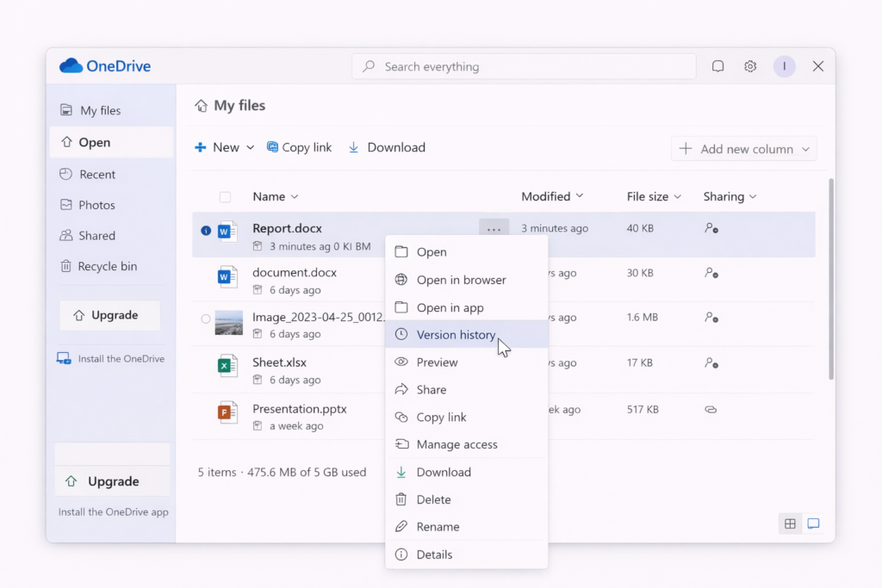This screenshot has width=882, height=588.
Task: Select the Image_2023 file using its circle
Action: click(x=206, y=319)
